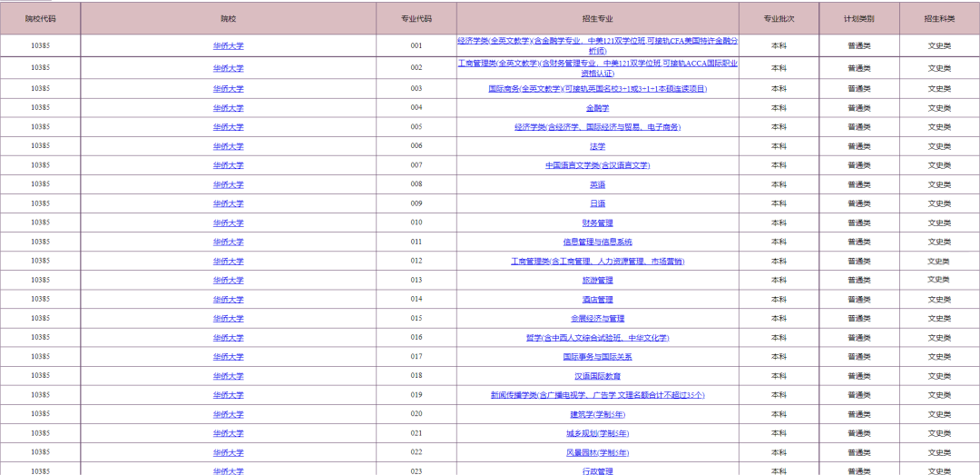
Task: Open the 城乡规划(学制5年) major link
Action: pyautogui.click(x=597, y=433)
